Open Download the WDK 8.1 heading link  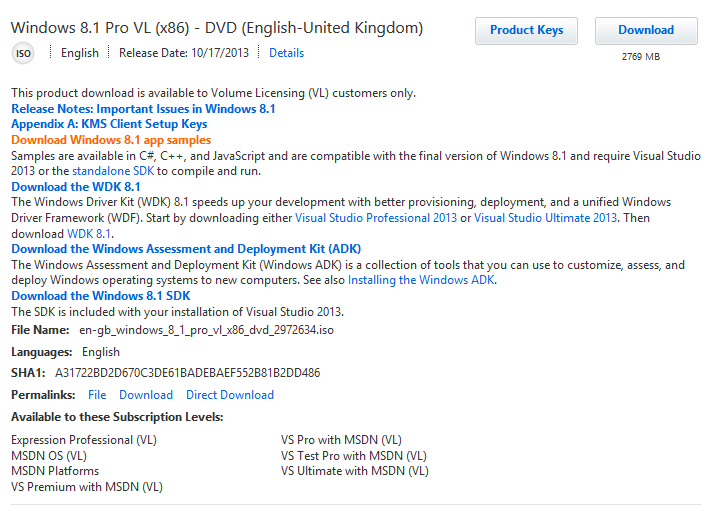point(76,187)
